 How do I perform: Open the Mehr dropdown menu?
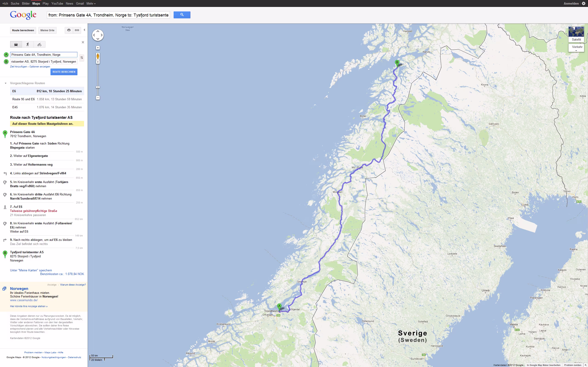tap(91, 3)
